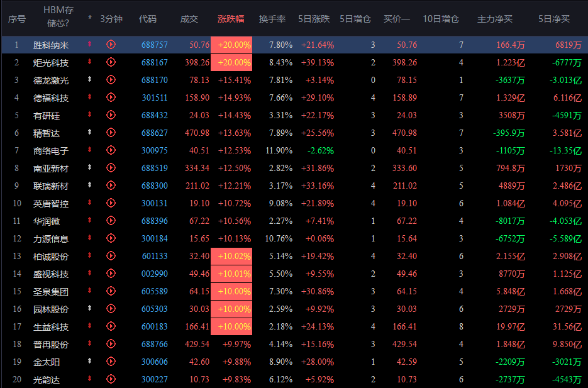This screenshot has width=588, height=388.
Task: Open 3-minute chart icon for 英唐智控
Action: pyautogui.click(x=111, y=203)
